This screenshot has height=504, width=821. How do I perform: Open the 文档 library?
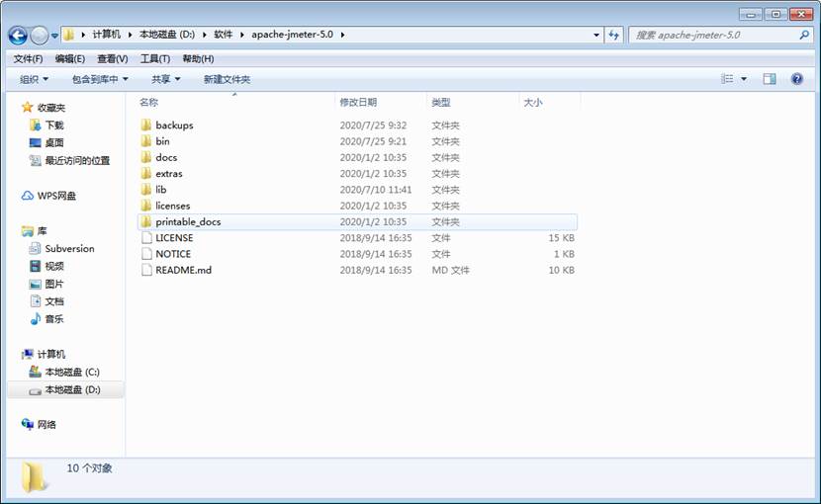coord(54,301)
